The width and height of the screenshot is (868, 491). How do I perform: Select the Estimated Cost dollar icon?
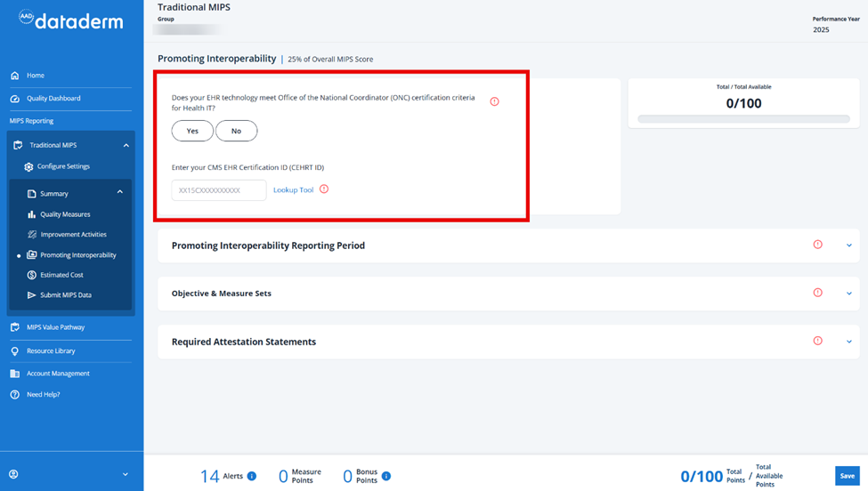pyautogui.click(x=31, y=275)
